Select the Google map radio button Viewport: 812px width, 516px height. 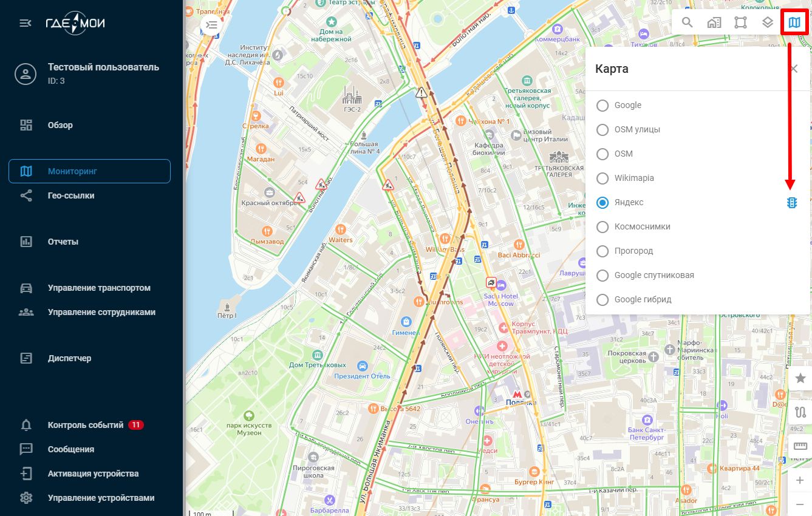[602, 106]
